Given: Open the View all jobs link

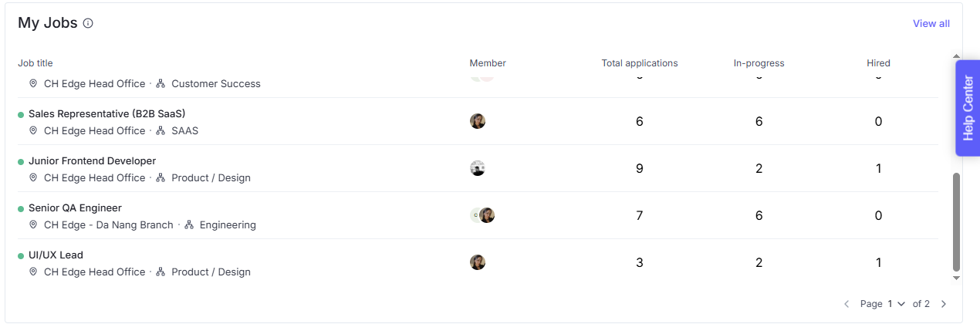Looking at the screenshot, I should click(x=931, y=23).
